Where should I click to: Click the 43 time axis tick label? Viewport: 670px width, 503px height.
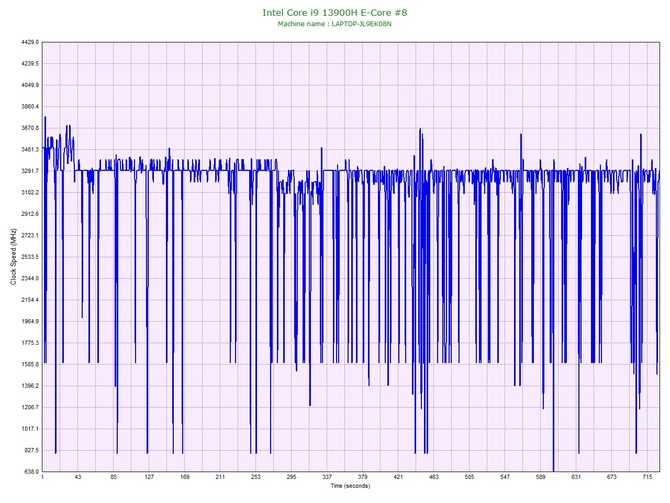[x=78, y=477]
